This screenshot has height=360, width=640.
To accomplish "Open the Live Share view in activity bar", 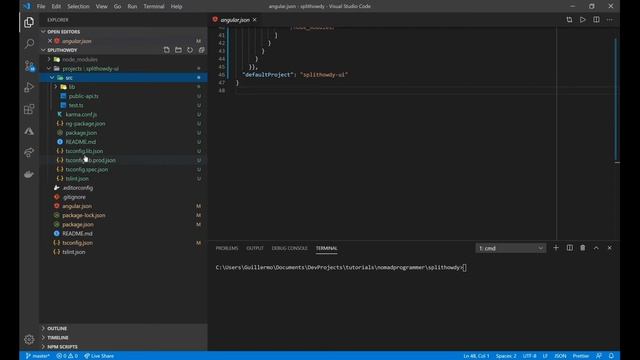I will click(x=29, y=153).
